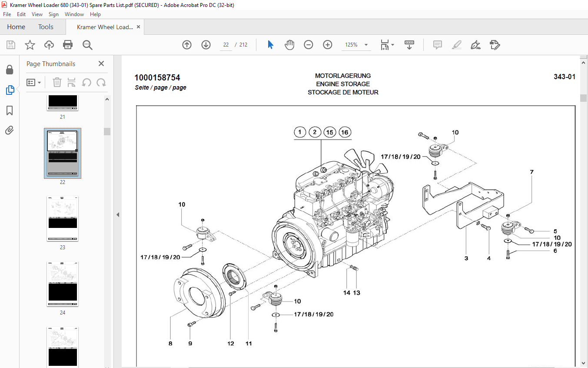Click the 212 total pages text
Image resolution: width=588 pixels, height=368 pixels.
click(243, 45)
